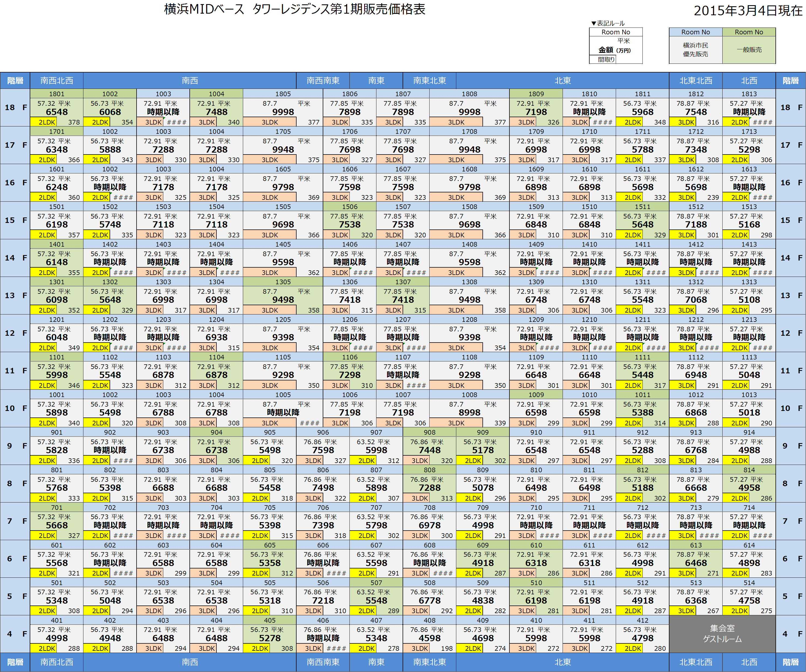The width and height of the screenshot is (806, 672).
Task: Click room 909 price 5178
Action: (x=482, y=450)
